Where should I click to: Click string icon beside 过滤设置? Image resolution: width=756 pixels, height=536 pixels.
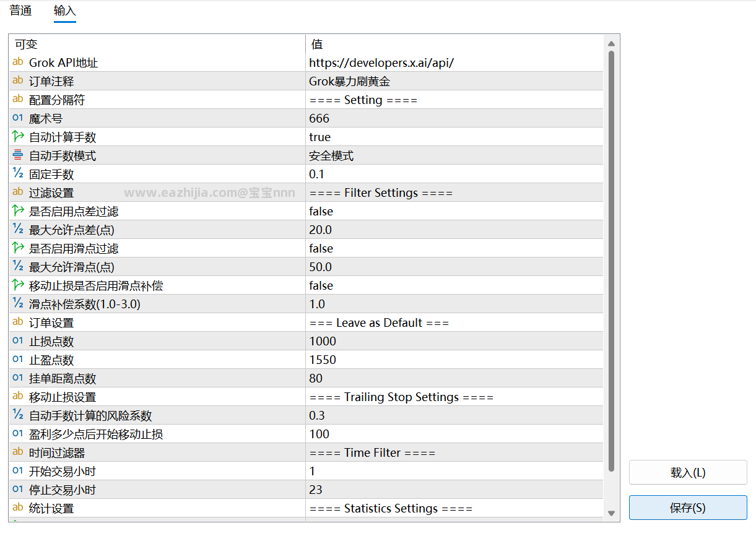17,192
